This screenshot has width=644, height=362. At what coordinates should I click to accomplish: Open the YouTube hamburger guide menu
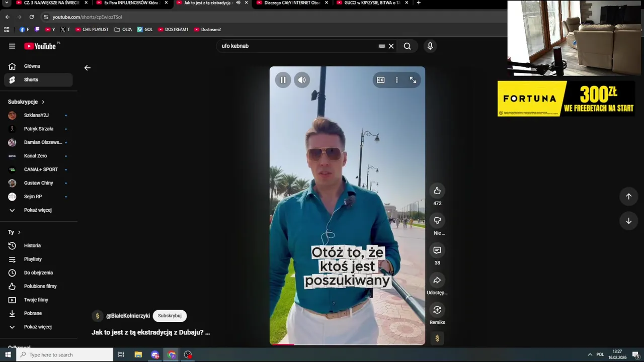point(12,46)
